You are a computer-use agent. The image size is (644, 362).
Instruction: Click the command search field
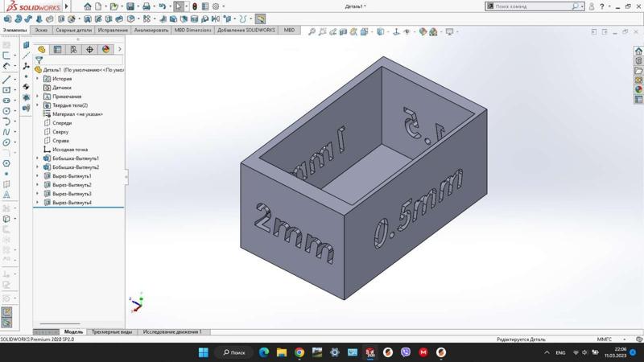coord(533,6)
